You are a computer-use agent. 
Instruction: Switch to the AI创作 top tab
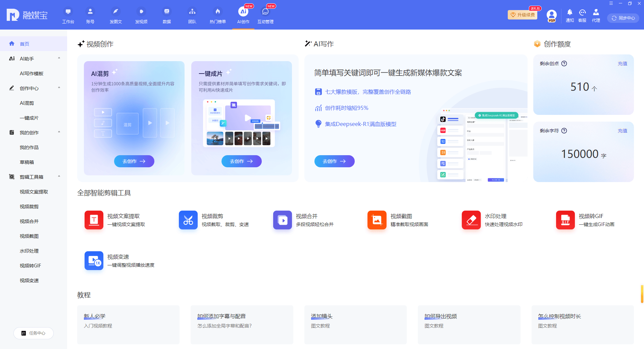tap(243, 15)
